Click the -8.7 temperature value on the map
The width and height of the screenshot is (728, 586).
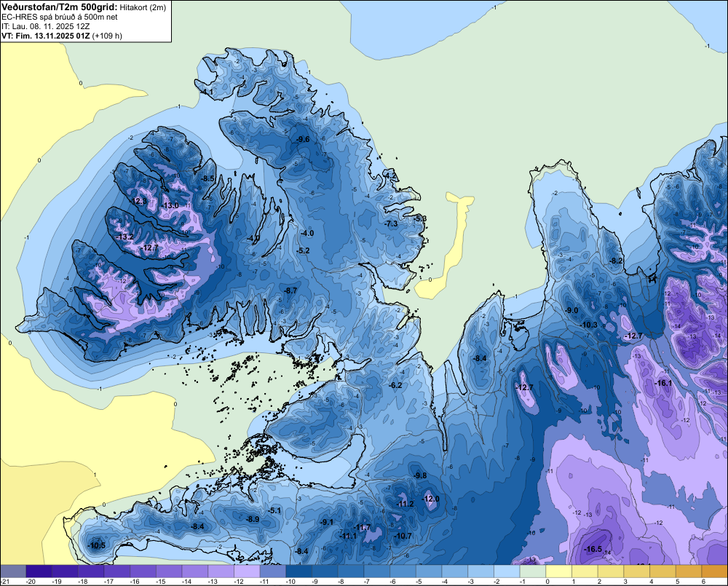click(290, 290)
